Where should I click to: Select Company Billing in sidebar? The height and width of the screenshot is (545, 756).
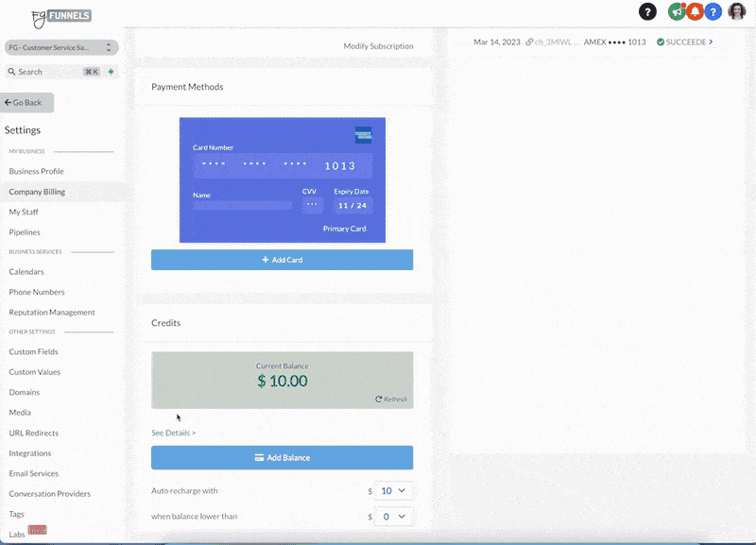pos(37,192)
